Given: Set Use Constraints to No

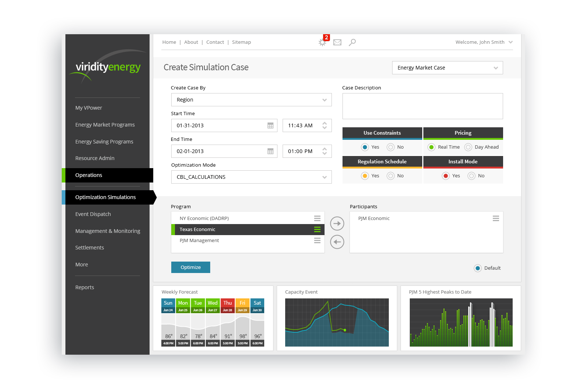Looking at the screenshot, I should click(x=391, y=147).
